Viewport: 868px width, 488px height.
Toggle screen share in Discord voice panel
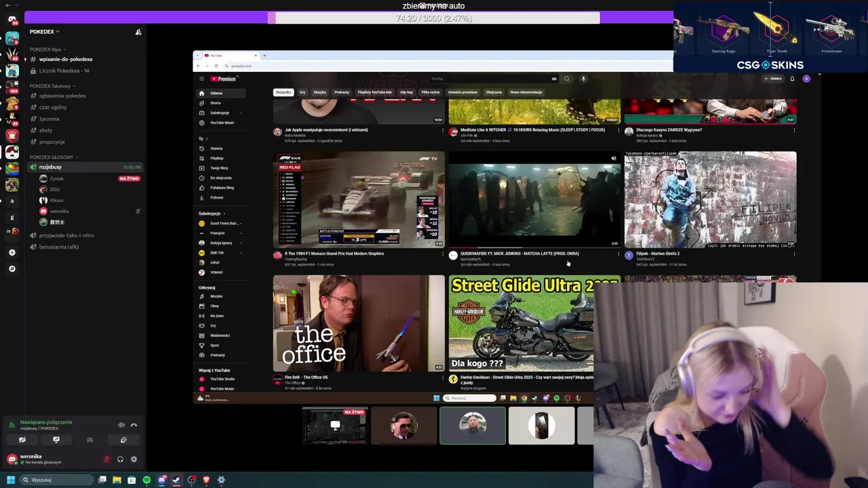coord(56,440)
